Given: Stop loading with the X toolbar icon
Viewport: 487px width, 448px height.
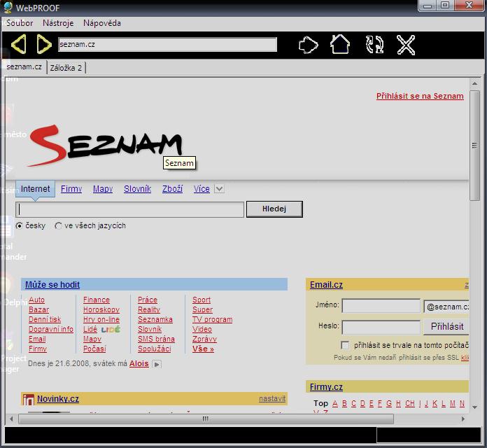Looking at the screenshot, I should tap(406, 45).
